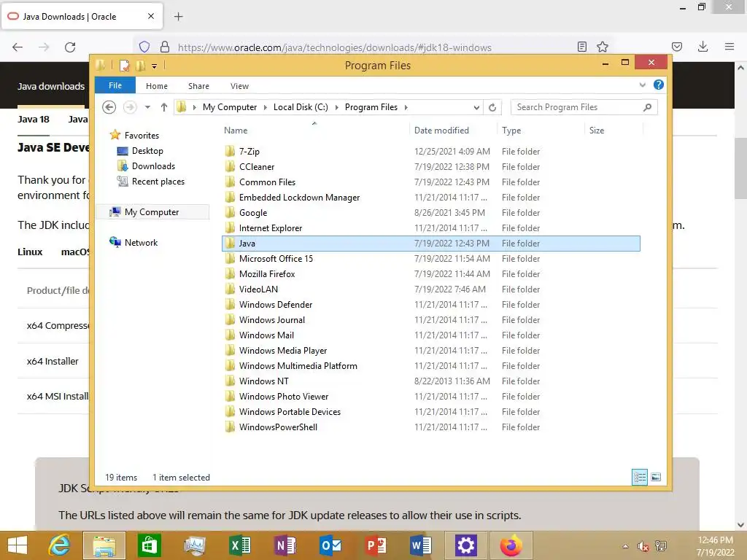Viewport: 747px width, 560px height.
Task: Select the Linux tab on Oracle page
Action: click(x=30, y=252)
